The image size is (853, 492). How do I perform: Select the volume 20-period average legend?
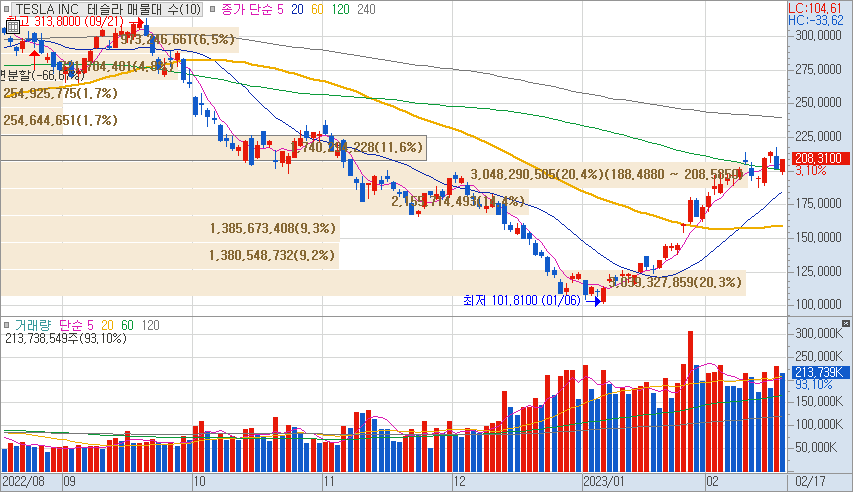tap(107, 325)
